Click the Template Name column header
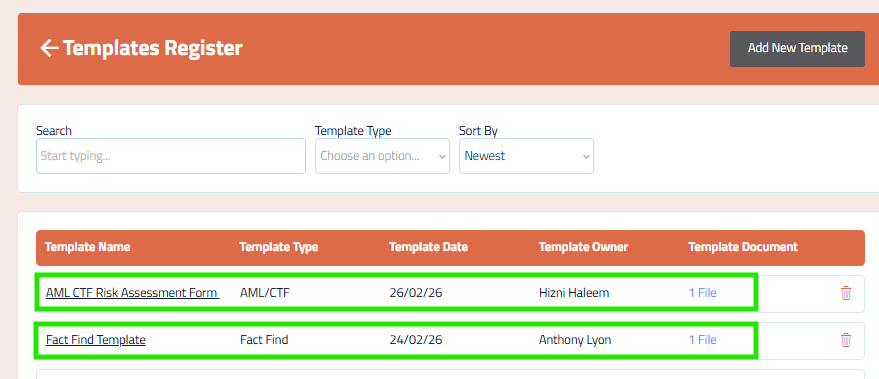The height and width of the screenshot is (379, 879). (x=87, y=247)
